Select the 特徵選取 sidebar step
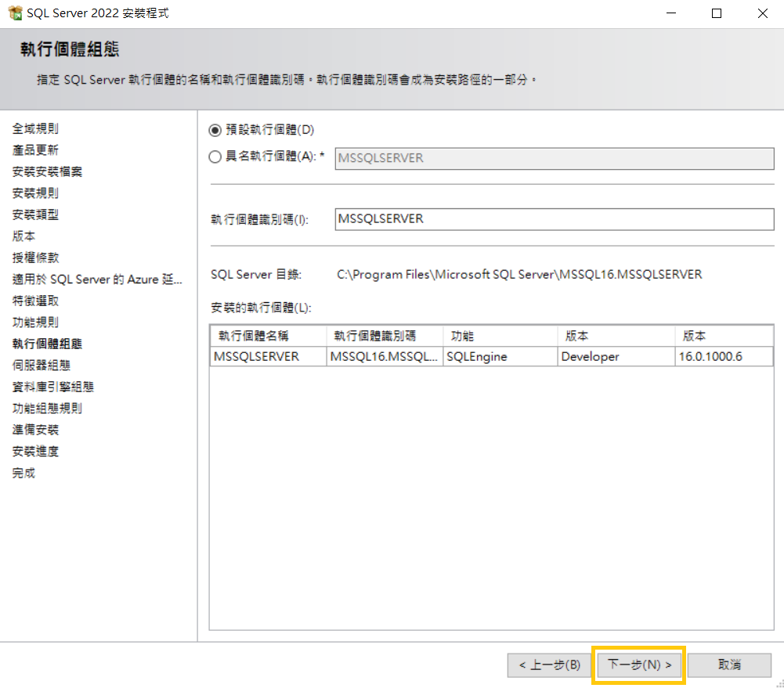Viewport: 784px width, 688px height. (35, 301)
